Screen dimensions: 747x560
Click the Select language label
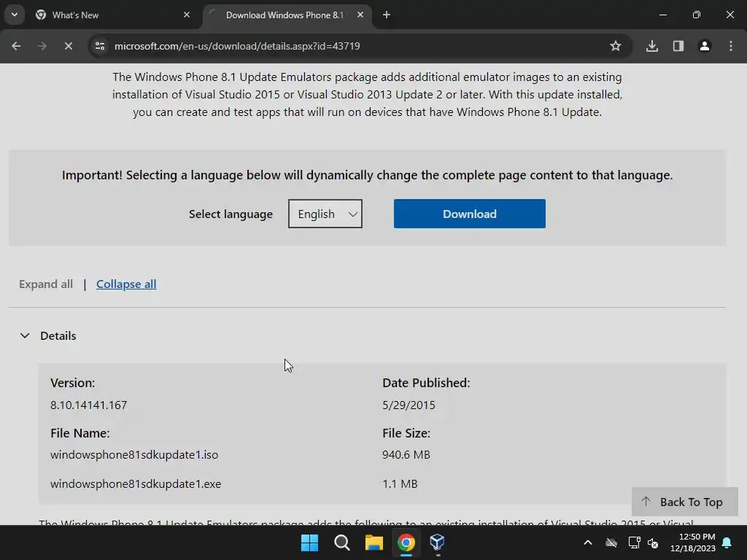[x=231, y=214]
